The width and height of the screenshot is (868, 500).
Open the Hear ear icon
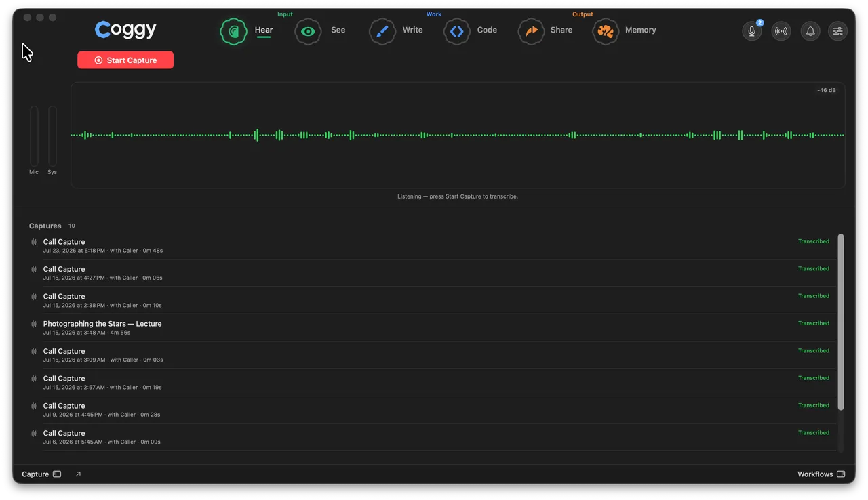point(234,31)
